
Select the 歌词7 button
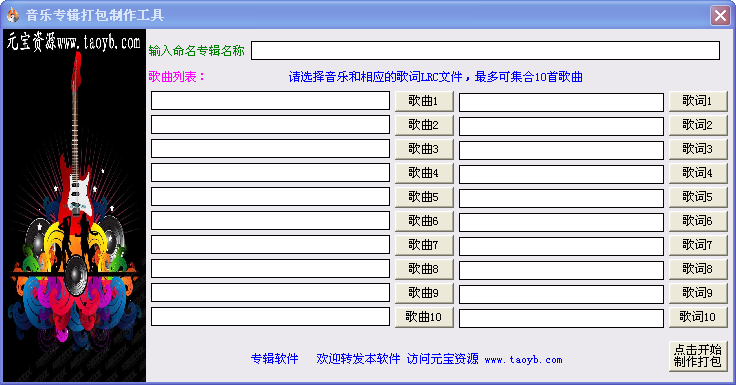coord(698,245)
